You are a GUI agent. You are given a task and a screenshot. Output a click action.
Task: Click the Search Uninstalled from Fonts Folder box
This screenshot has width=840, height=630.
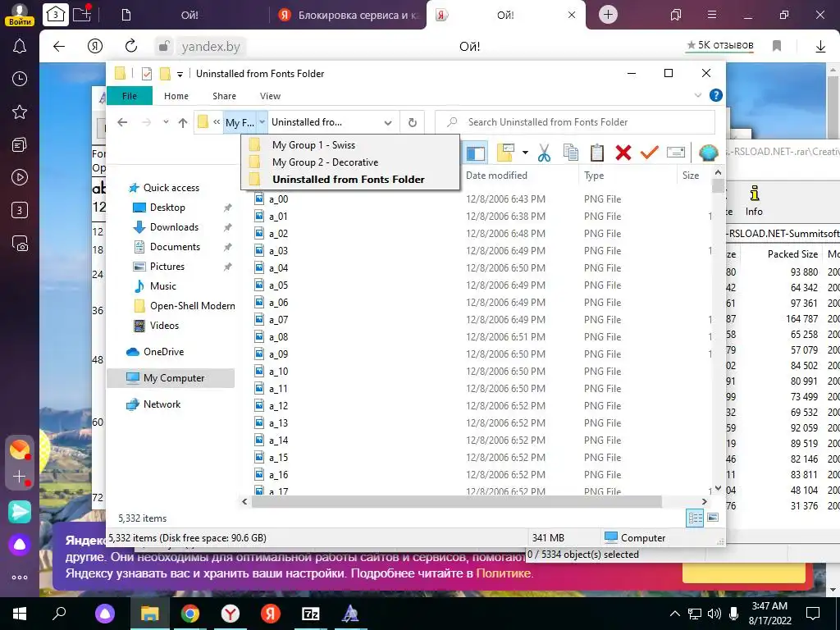click(575, 122)
